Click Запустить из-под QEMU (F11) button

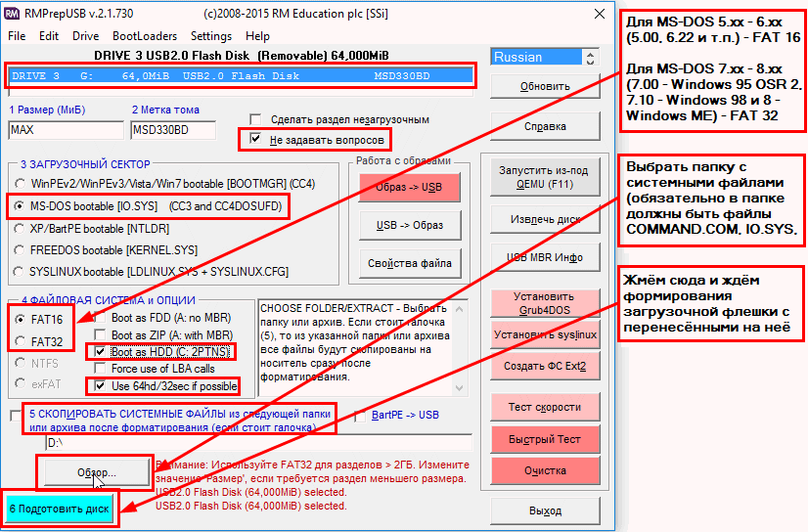[544, 177]
